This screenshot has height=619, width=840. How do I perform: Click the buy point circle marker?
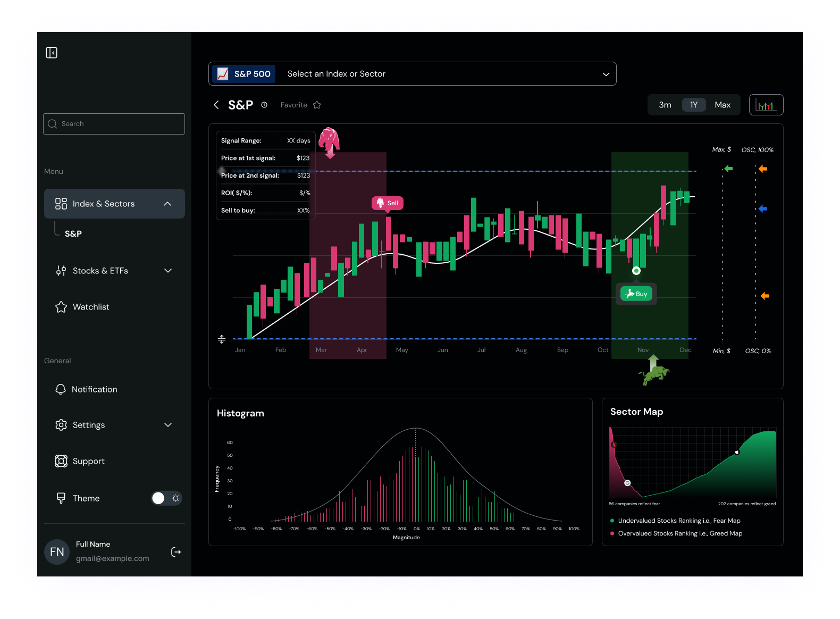(636, 271)
